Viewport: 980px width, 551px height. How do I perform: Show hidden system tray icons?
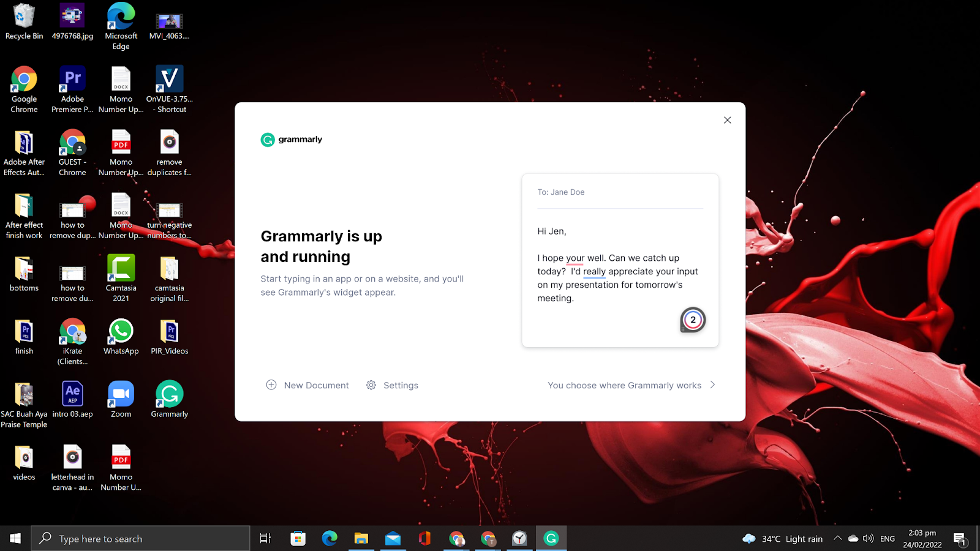point(837,538)
